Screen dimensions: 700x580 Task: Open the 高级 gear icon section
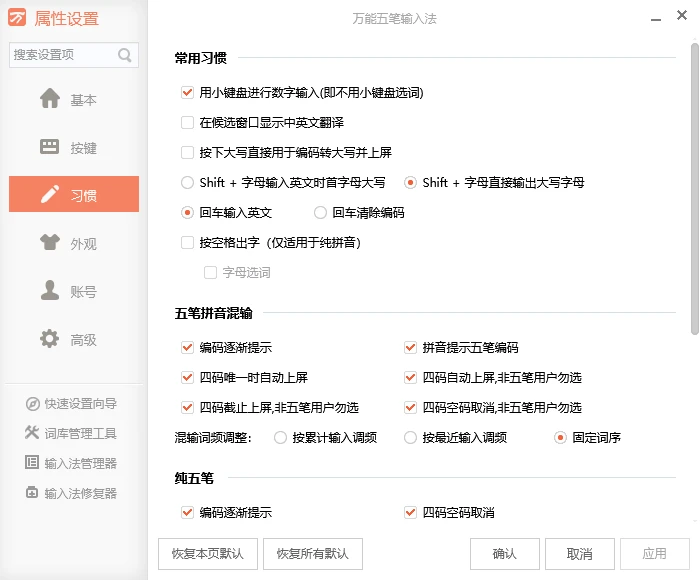click(x=50, y=339)
